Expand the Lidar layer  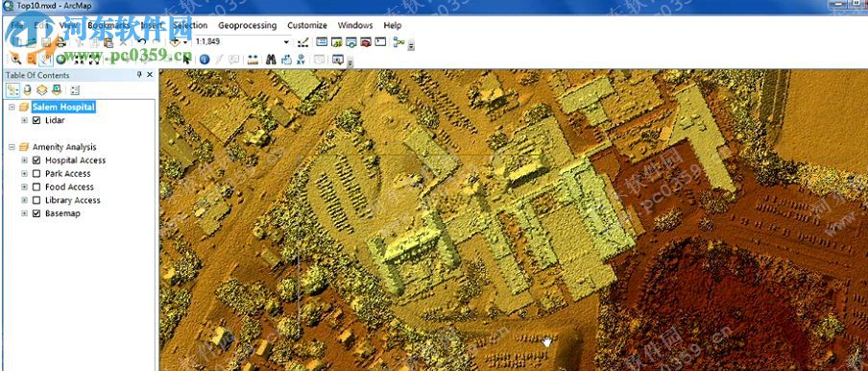24,120
